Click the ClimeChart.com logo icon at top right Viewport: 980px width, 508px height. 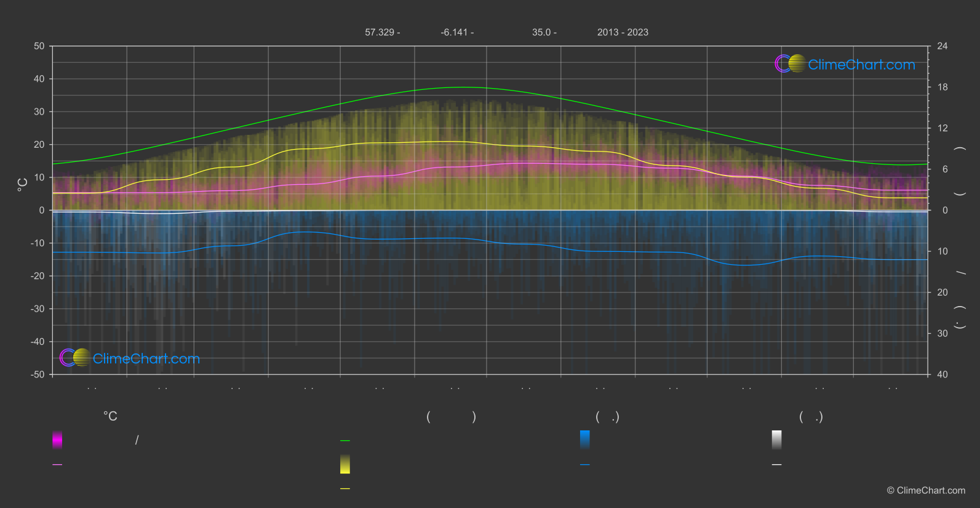pos(791,63)
